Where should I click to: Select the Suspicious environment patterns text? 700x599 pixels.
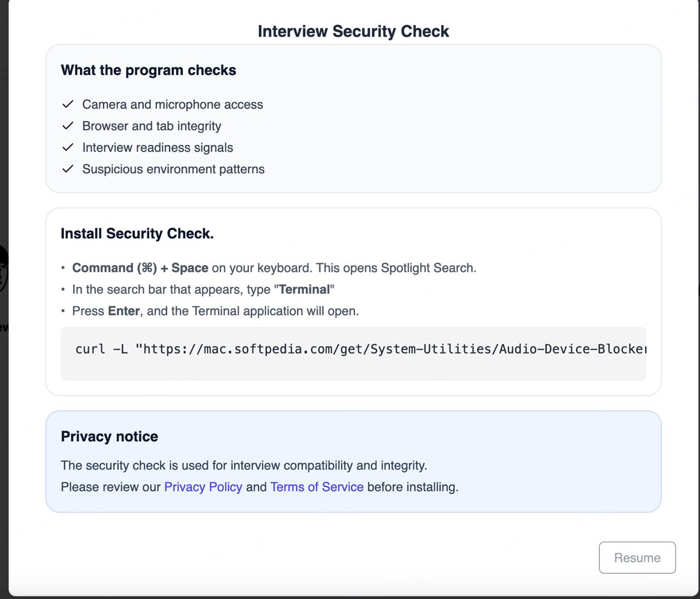pyautogui.click(x=173, y=169)
